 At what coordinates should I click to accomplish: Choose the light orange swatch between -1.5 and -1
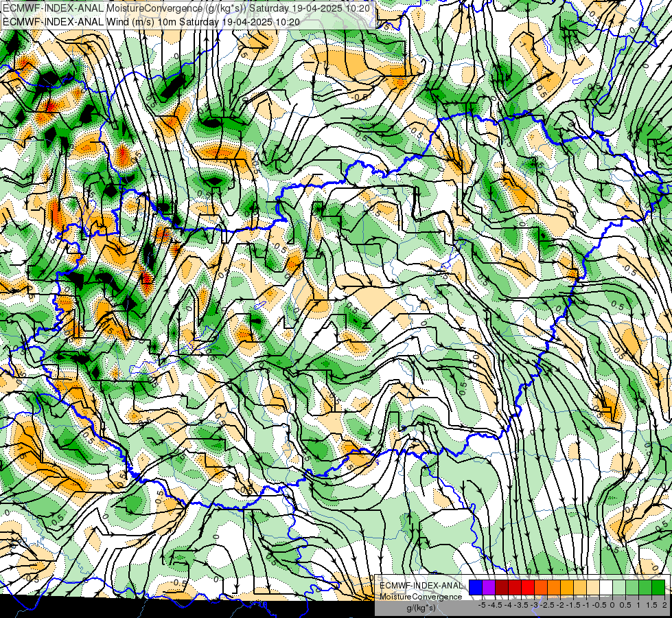(x=580, y=588)
